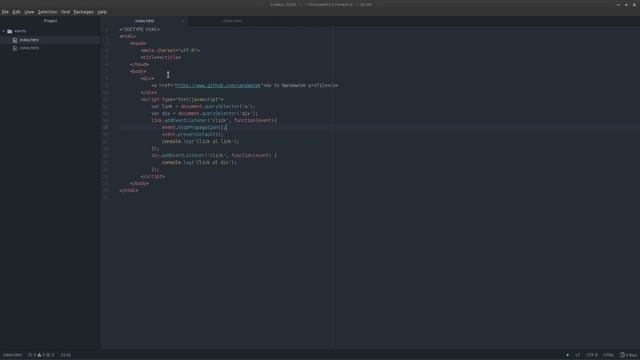Viewport: 640px width, 360px height.
Task: Switch to the inactive second editor tab
Action: coord(233,21)
